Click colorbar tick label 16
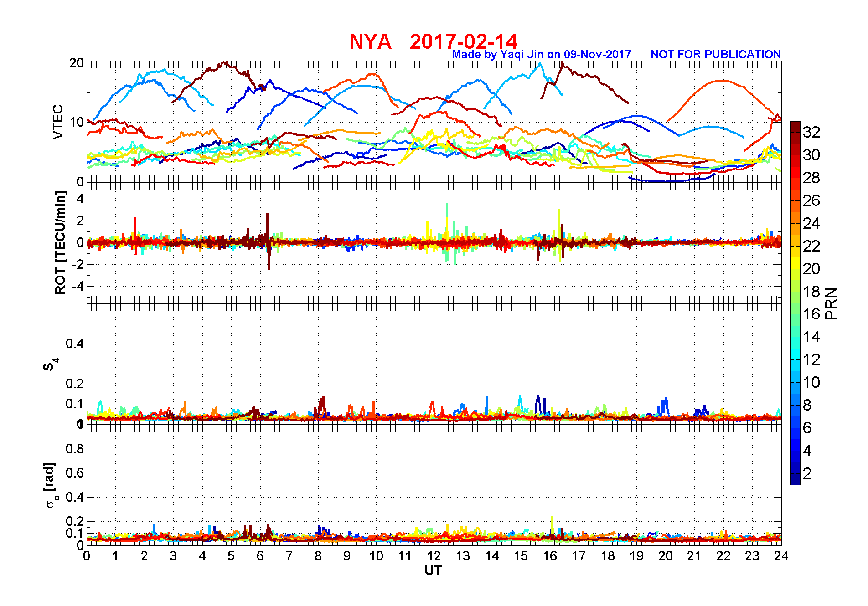The image size is (868, 606). [x=811, y=314]
